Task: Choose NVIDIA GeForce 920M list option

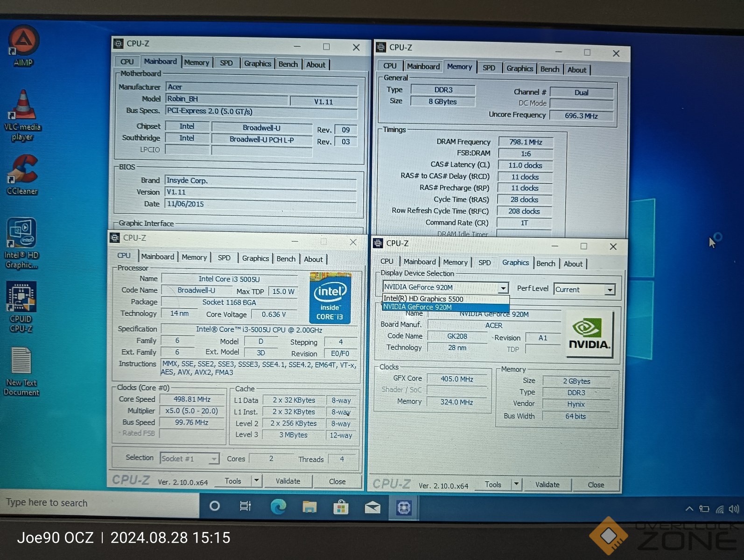Action: 446,307
